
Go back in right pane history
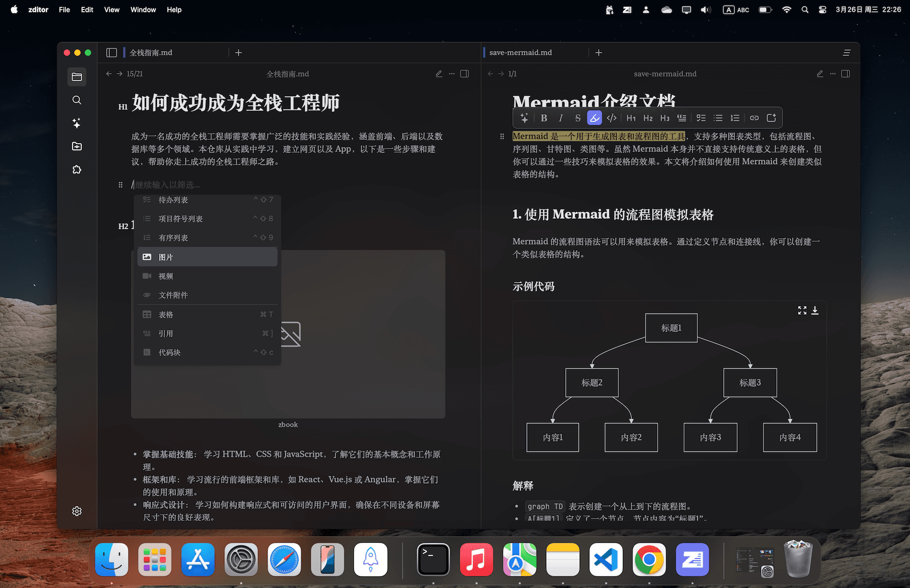point(490,74)
